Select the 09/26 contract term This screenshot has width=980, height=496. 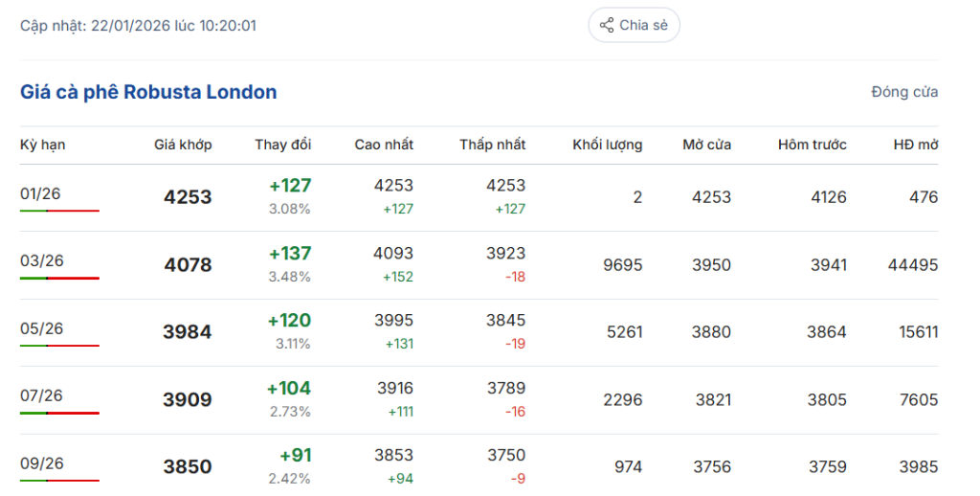coord(41,463)
